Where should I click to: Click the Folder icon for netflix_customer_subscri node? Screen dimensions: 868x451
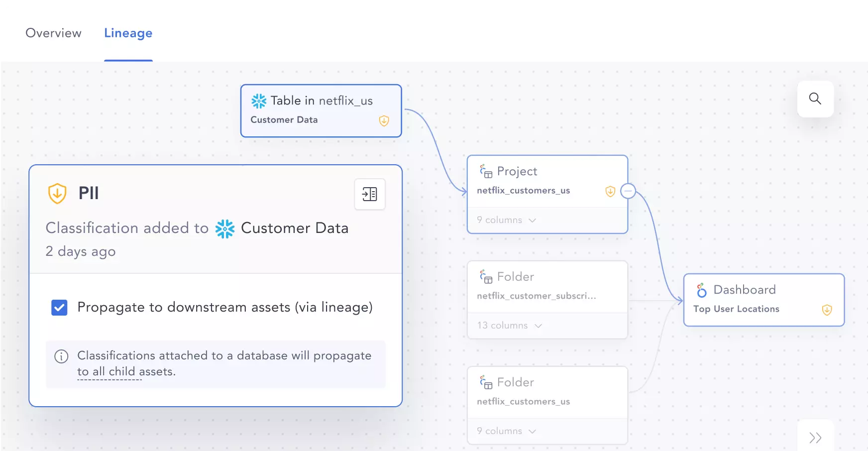coord(486,276)
